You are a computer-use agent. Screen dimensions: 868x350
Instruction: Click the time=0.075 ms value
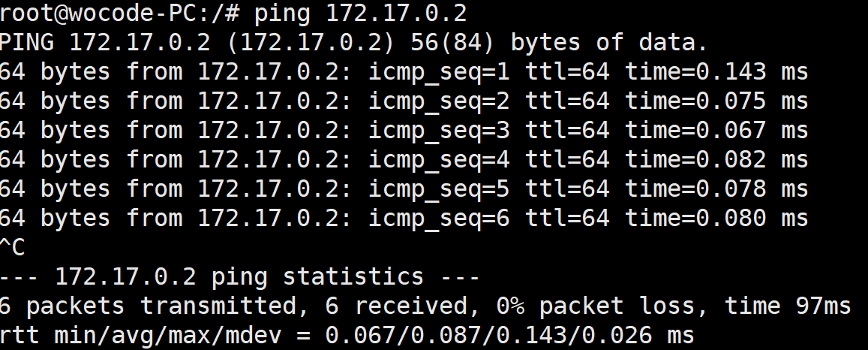click(716, 101)
